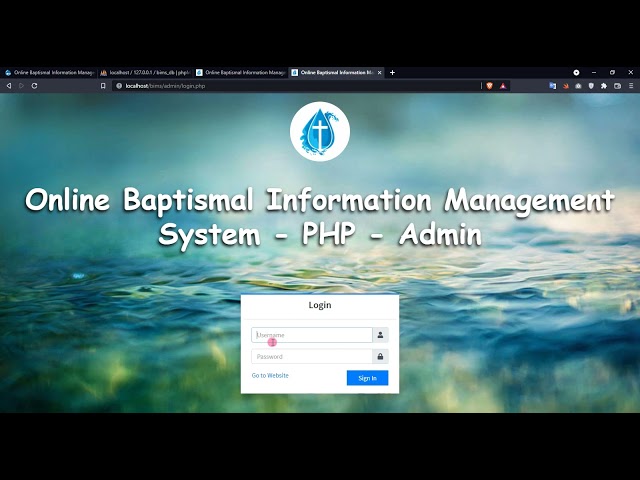Click the camera extension icon
Image resolution: width=640 pixels, height=480 pixels.
578,86
